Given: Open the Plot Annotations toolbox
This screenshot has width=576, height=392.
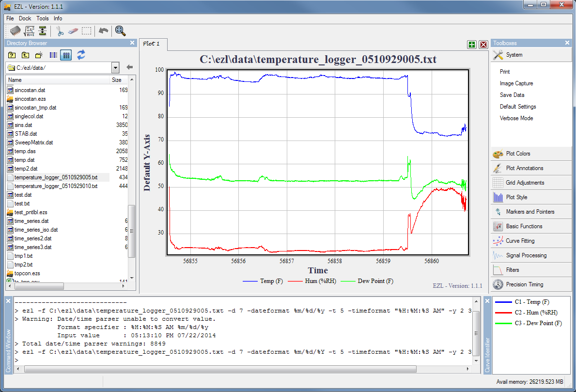Looking at the screenshot, I should point(531,168).
